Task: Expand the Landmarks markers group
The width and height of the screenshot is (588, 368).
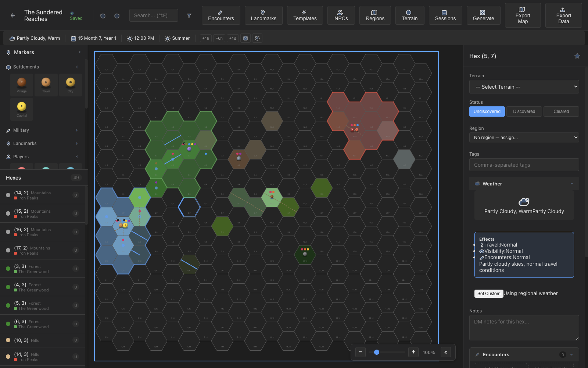Action: pos(42,144)
